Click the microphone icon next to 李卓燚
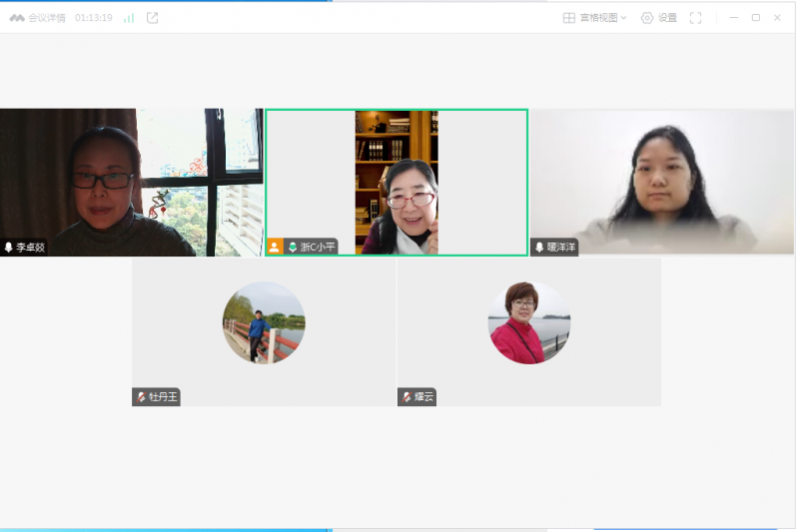The width and height of the screenshot is (798, 532). point(9,247)
